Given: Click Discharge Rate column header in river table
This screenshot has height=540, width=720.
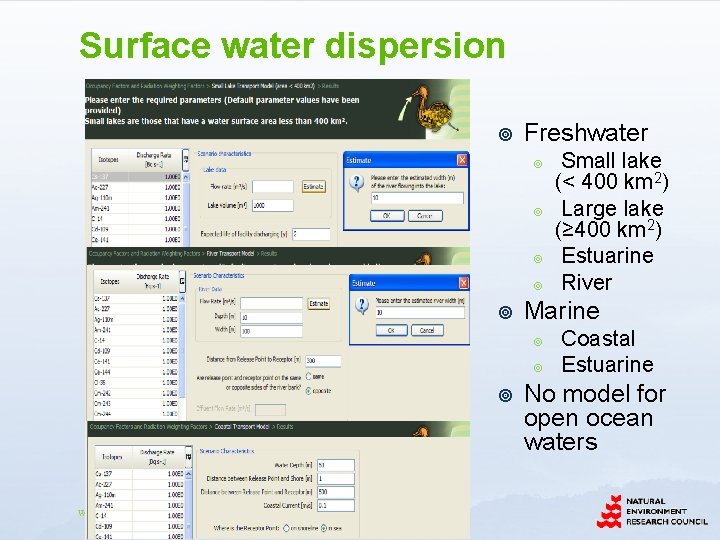Looking at the screenshot, I should tap(153, 281).
